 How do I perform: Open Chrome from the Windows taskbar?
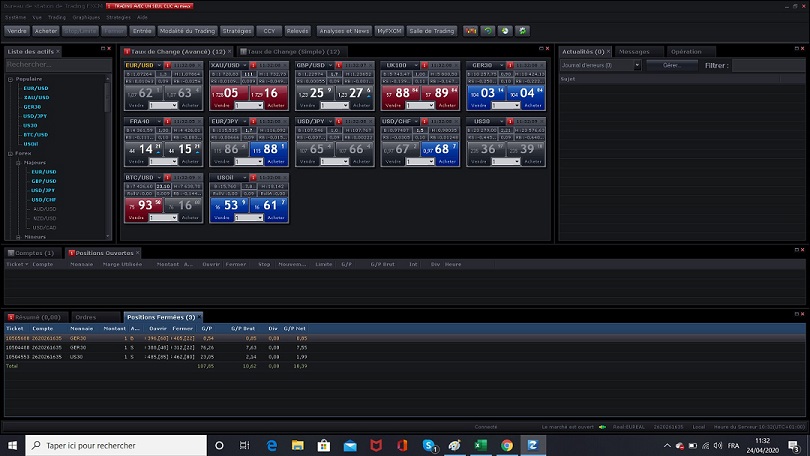[x=507, y=445]
